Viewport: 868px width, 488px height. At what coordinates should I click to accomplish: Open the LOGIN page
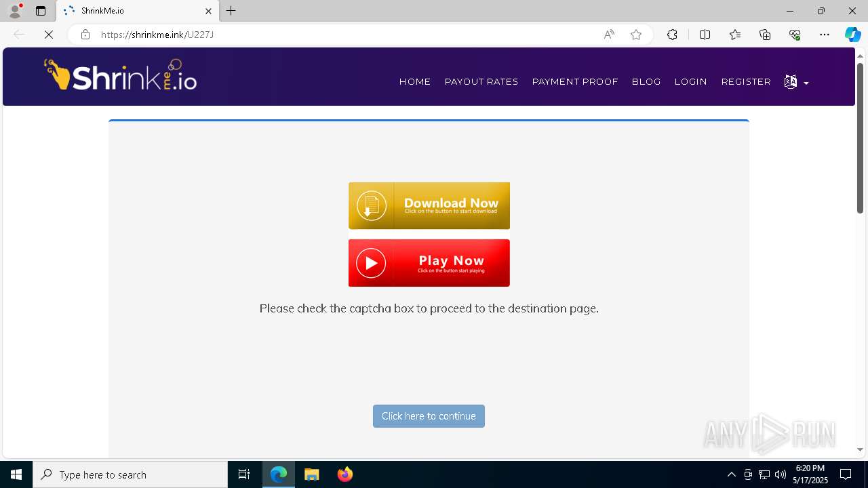pos(691,82)
